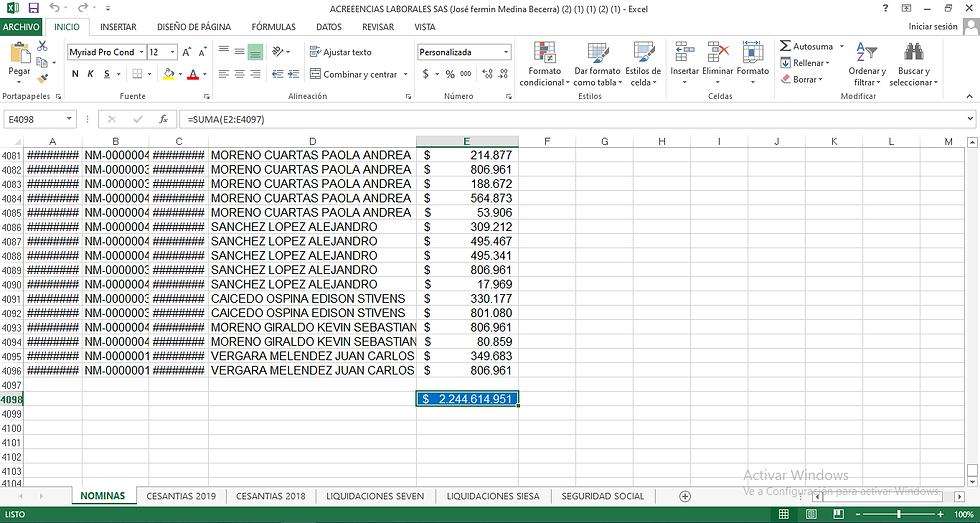Decrease font size with the smaller A icon
This screenshot has height=523, width=980.
[x=202, y=52]
